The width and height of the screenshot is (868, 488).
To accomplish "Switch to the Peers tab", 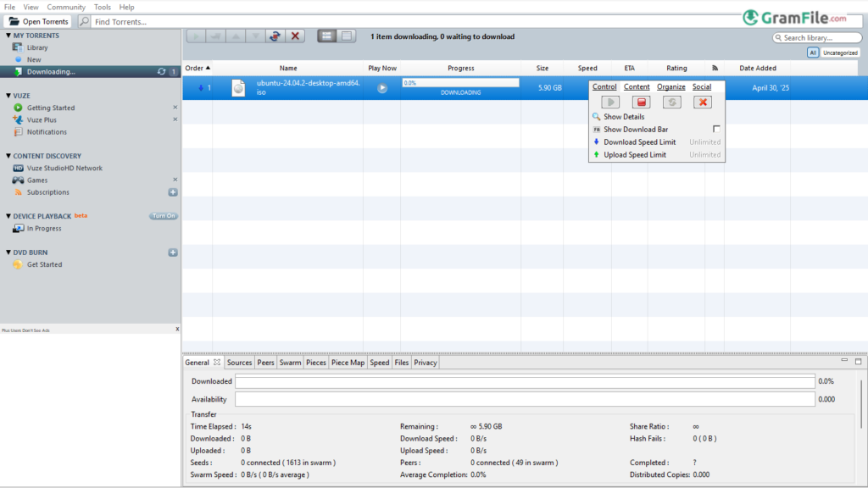I will (x=265, y=363).
